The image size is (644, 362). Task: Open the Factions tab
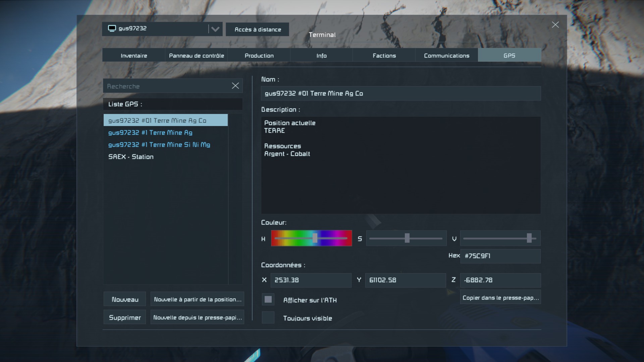tap(384, 56)
